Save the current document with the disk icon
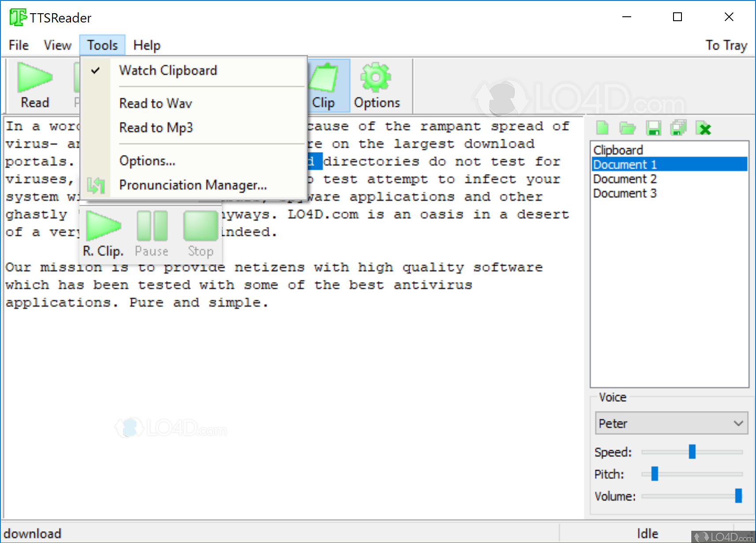Image resolution: width=756 pixels, height=543 pixels. 653,128
